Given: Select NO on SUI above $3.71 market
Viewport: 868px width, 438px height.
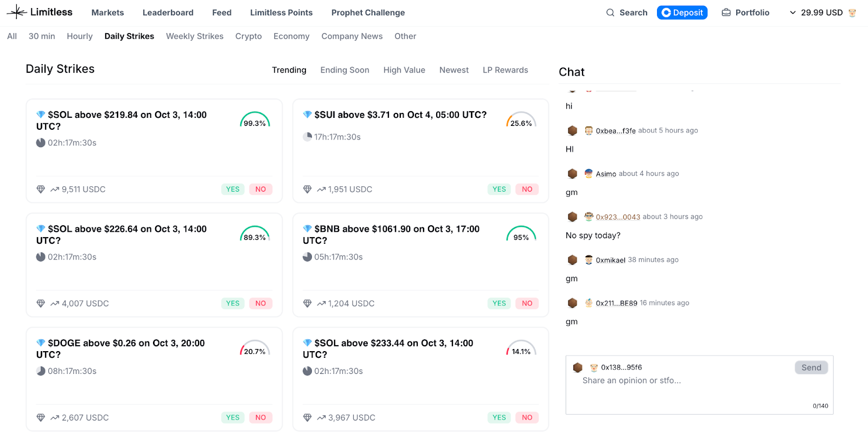Looking at the screenshot, I should pyautogui.click(x=527, y=189).
